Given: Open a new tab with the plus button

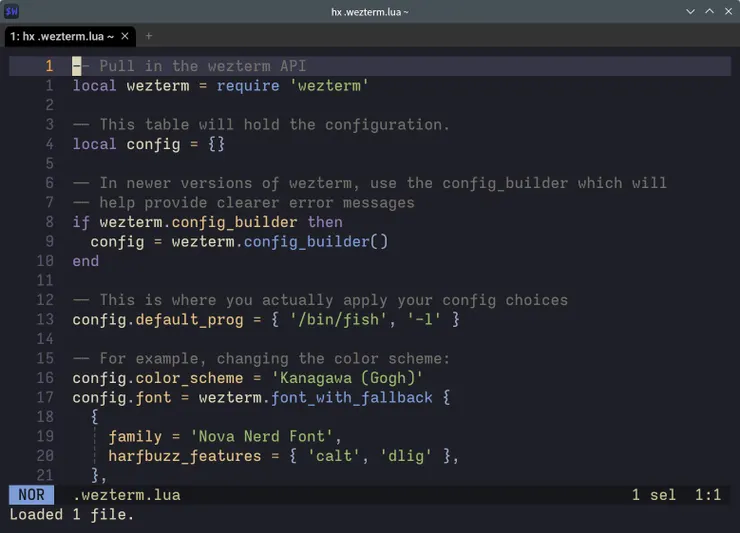Looking at the screenshot, I should pyautogui.click(x=149, y=36).
